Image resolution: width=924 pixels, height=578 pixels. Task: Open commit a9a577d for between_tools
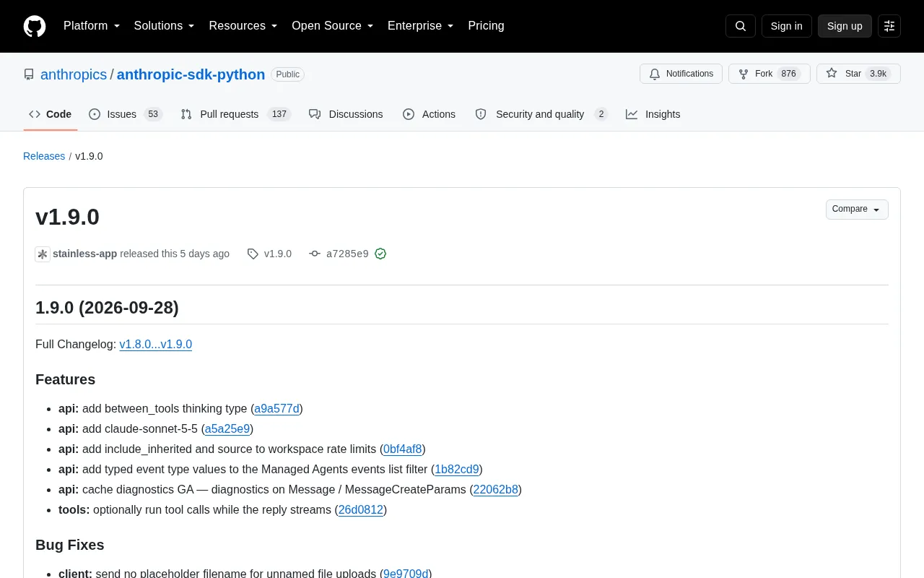click(276, 409)
